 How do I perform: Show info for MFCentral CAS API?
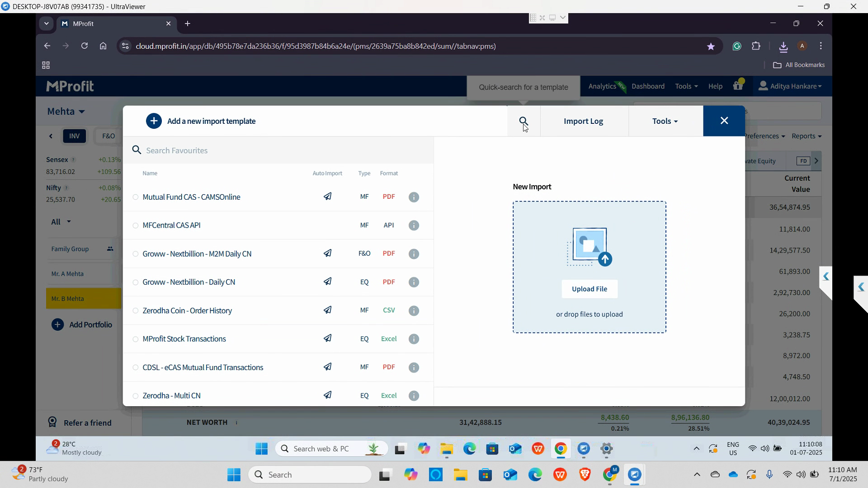pyautogui.click(x=414, y=225)
